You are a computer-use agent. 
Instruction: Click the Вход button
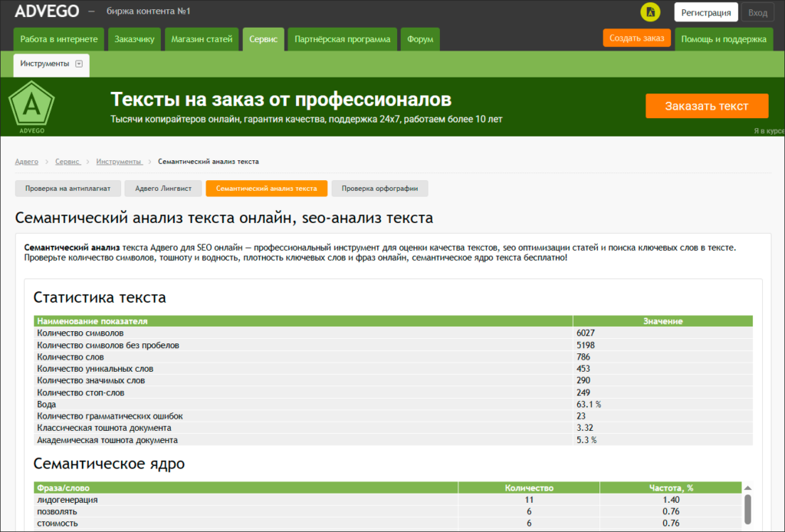pos(757,12)
